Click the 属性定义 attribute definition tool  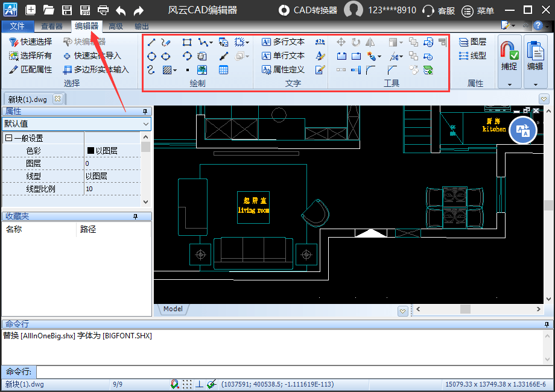pyautogui.click(x=283, y=69)
